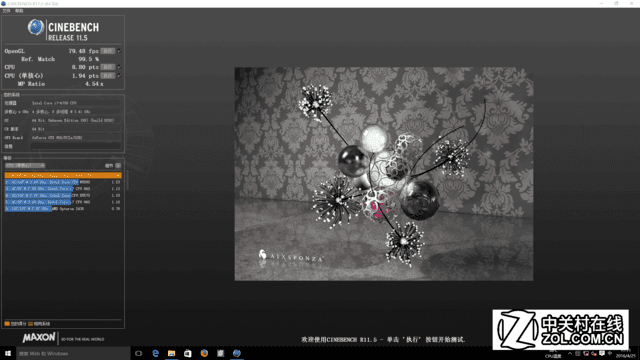
Task: Click the Cinebench globe logo icon
Action: pyautogui.click(x=36, y=27)
